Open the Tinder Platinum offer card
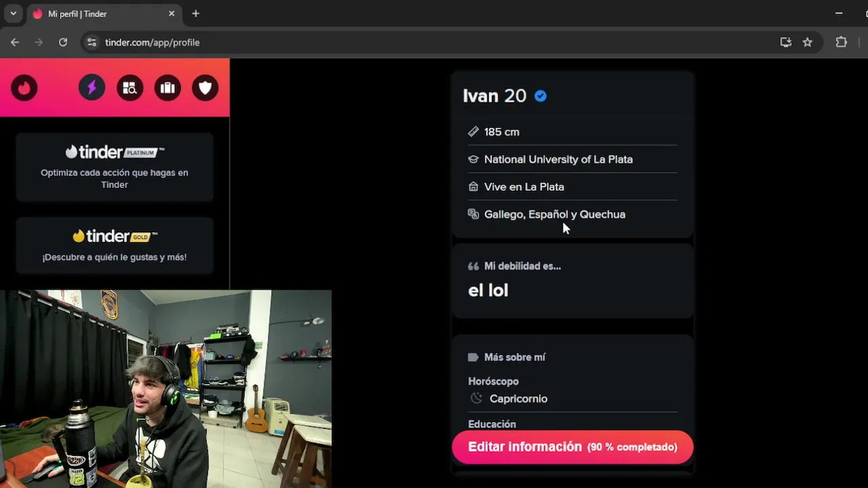 click(x=115, y=167)
